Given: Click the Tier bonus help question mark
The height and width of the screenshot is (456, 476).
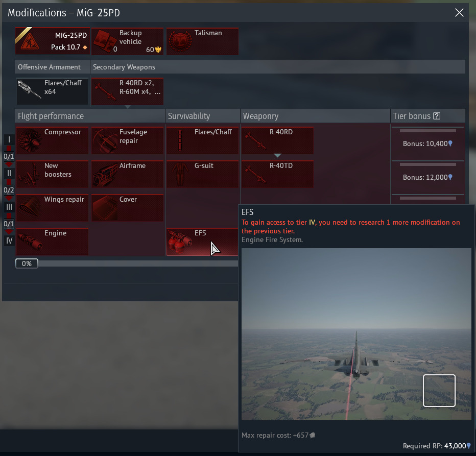Looking at the screenshot, I should tap(437, 116).
